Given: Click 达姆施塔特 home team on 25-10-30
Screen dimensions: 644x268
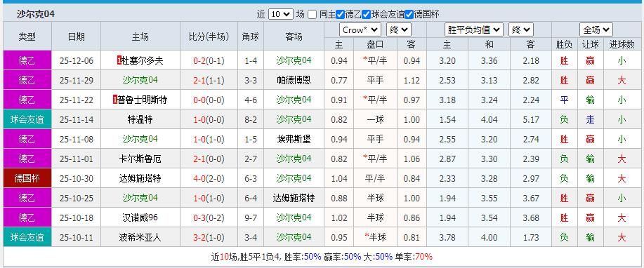Looking at the screenshot, I should [x=140, y=178].
